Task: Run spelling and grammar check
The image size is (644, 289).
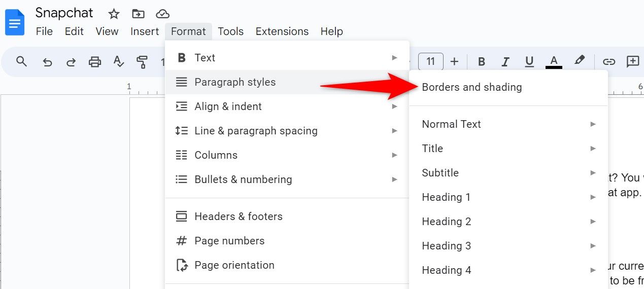Action: pos(119,62)
